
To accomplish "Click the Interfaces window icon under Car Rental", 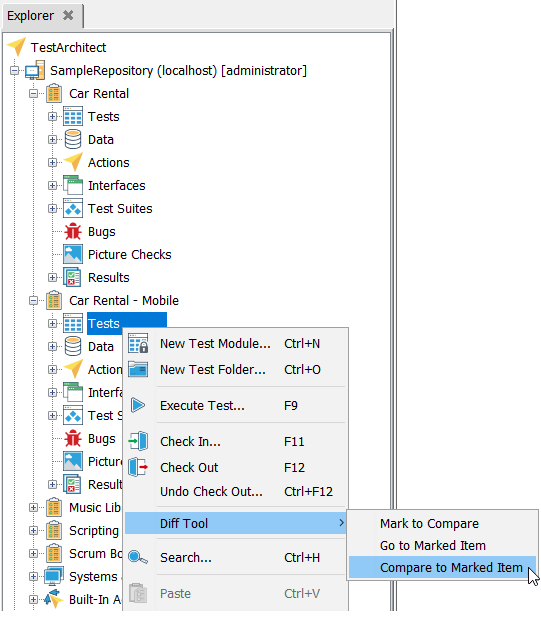I will tap(73, 185).
